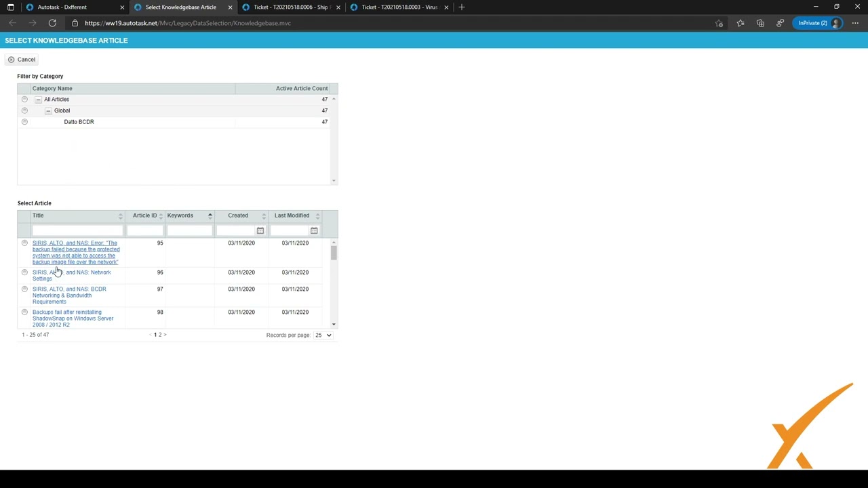The image size is (868, 488).
Task: Click the Cancel button
Action: click(22, 60)
